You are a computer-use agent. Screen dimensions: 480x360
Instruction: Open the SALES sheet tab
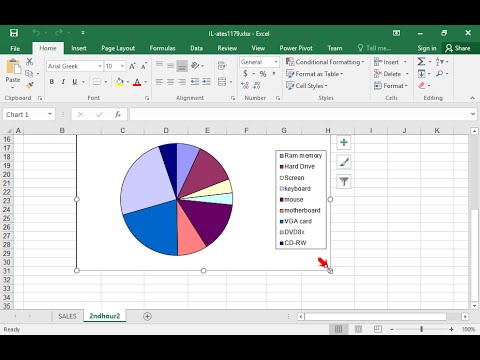(67, 316)
